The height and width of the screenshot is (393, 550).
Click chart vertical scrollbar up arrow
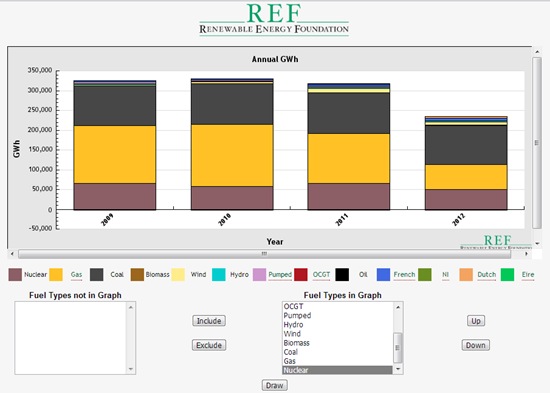tap(537, 52)
